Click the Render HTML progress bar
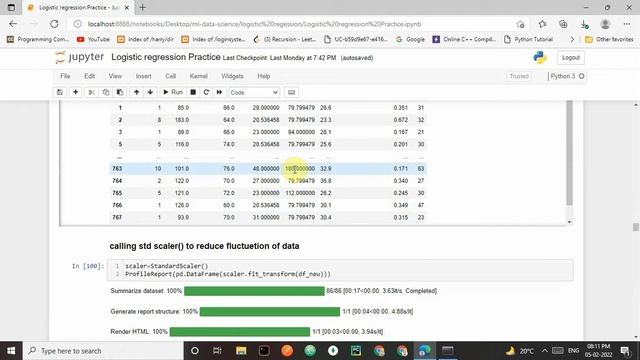 pyautogui.click(x=240, y=332)
